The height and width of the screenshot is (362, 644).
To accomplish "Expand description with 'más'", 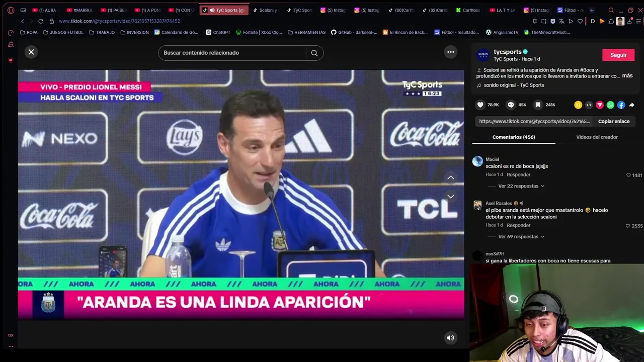I will click(x=627, y=76).
